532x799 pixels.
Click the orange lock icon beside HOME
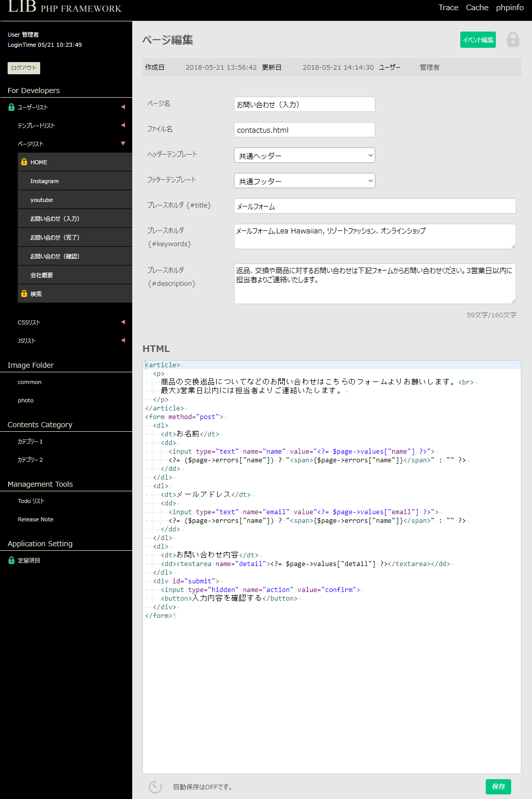tap(24, 162)
